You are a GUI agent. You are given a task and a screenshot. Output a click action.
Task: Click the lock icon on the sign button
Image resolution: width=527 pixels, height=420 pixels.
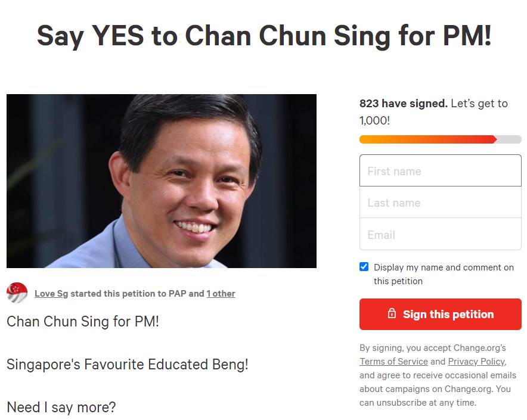point(392,314)
